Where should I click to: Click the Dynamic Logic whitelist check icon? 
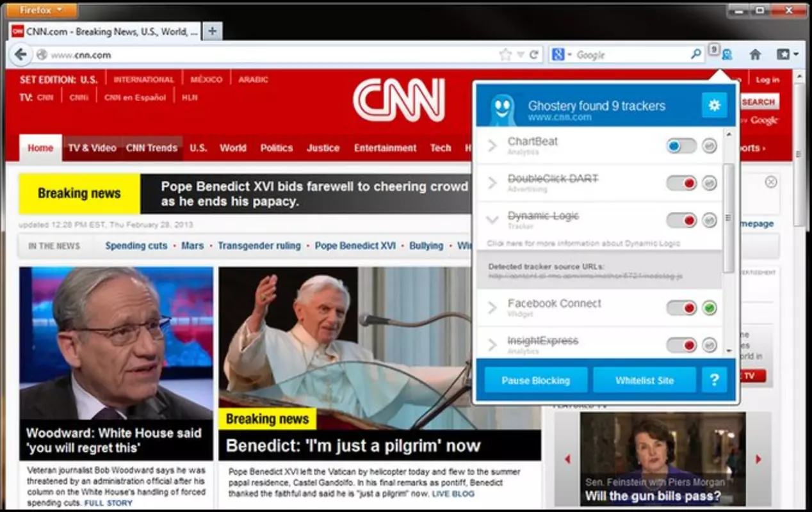[709, 220]
